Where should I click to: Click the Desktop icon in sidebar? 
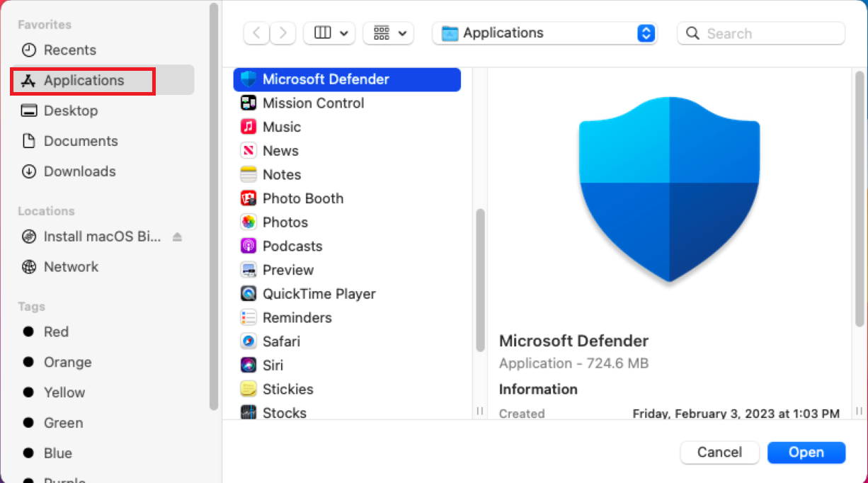pyautogui.click(x=28, y=110)
